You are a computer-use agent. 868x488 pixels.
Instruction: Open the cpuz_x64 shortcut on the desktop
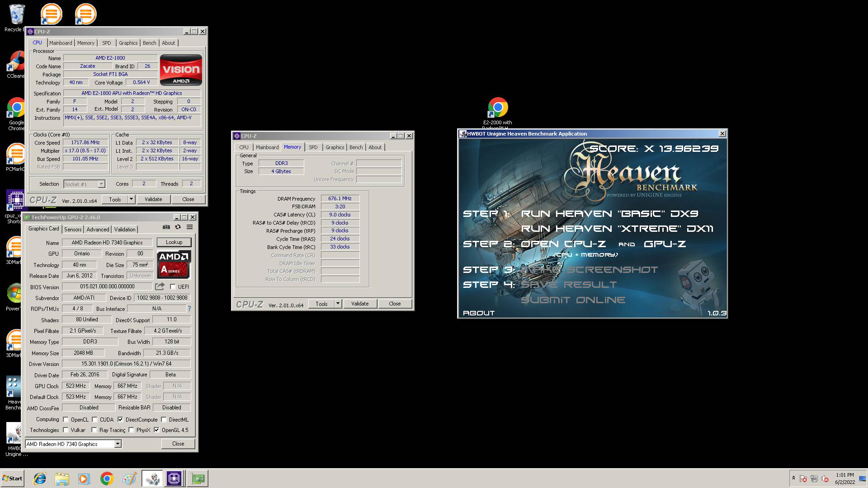tap(15, 206)
